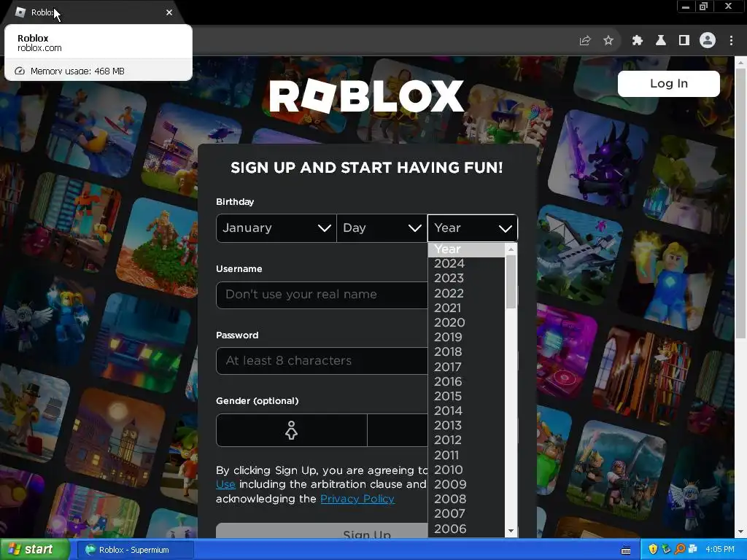
Task: Click the security shield tray icon
Action: pyautogui.click(x=653, y=550)
